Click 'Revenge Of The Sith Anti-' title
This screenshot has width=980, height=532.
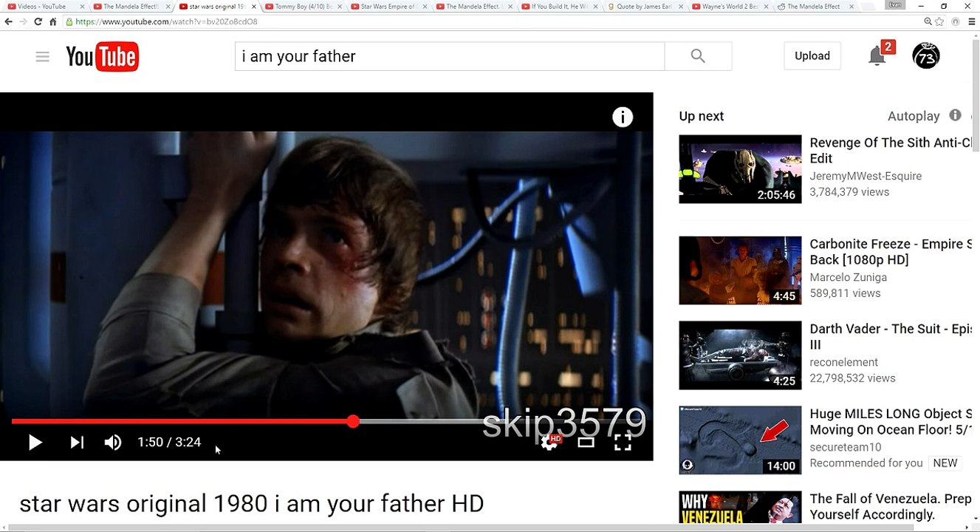(x=891, y=151)
